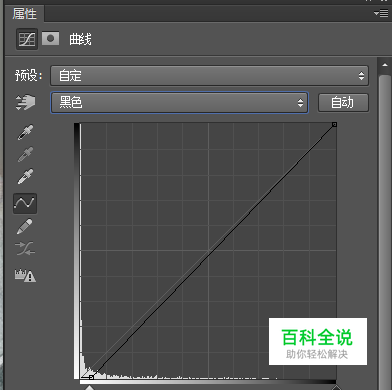Click the 预设: label
Image resolution: width=392 pixels, height=390 pixels.
click(29, 75)
